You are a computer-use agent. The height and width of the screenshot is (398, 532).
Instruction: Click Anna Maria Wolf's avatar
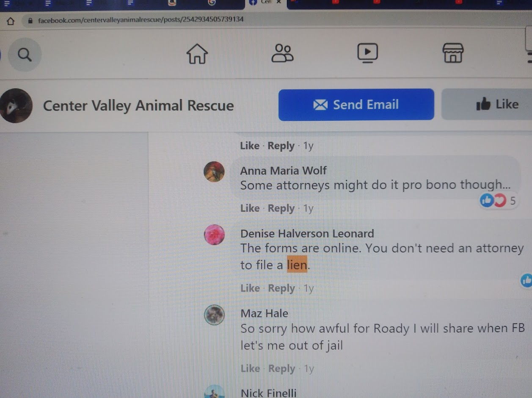(214, 172)
